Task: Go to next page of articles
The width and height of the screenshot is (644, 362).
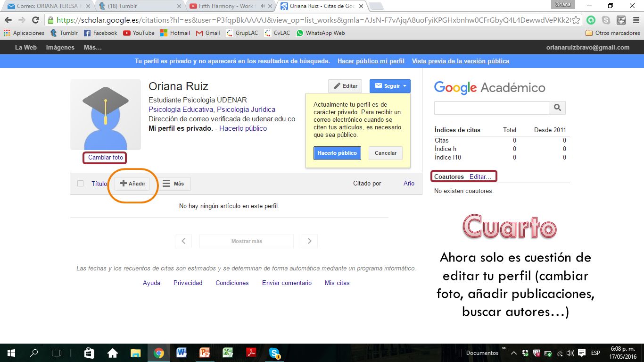Action: [x=309, y=241]
